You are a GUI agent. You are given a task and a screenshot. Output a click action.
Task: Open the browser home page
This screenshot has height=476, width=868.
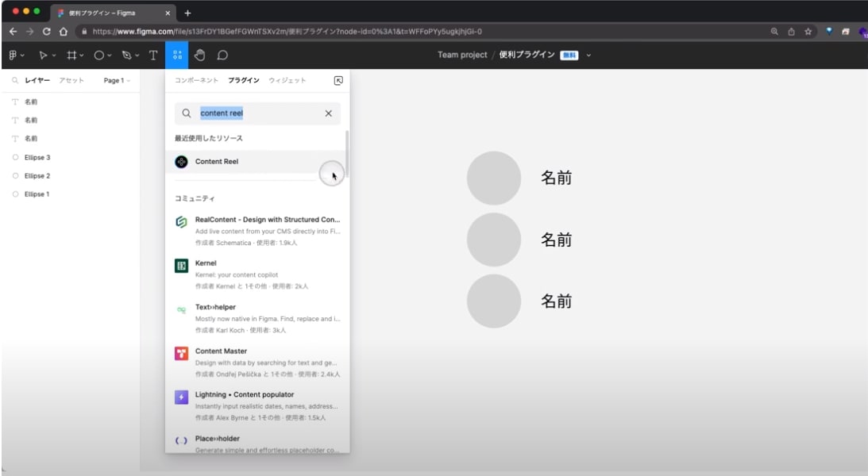coord(64,32)
